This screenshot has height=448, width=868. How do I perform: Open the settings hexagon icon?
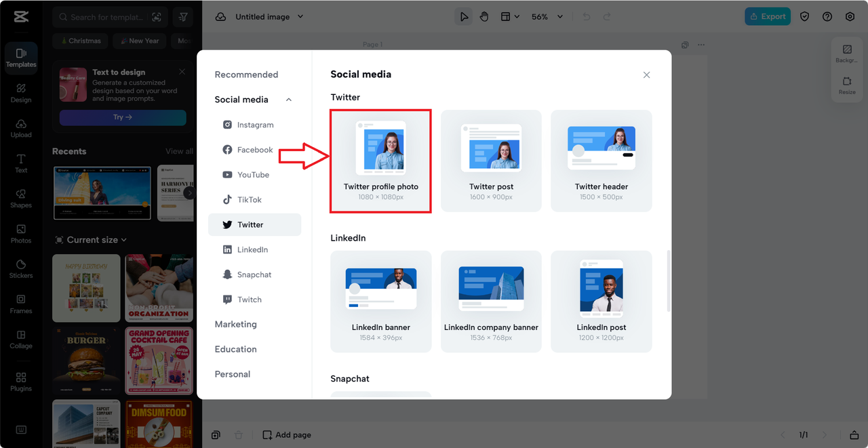tap(850, 17)
